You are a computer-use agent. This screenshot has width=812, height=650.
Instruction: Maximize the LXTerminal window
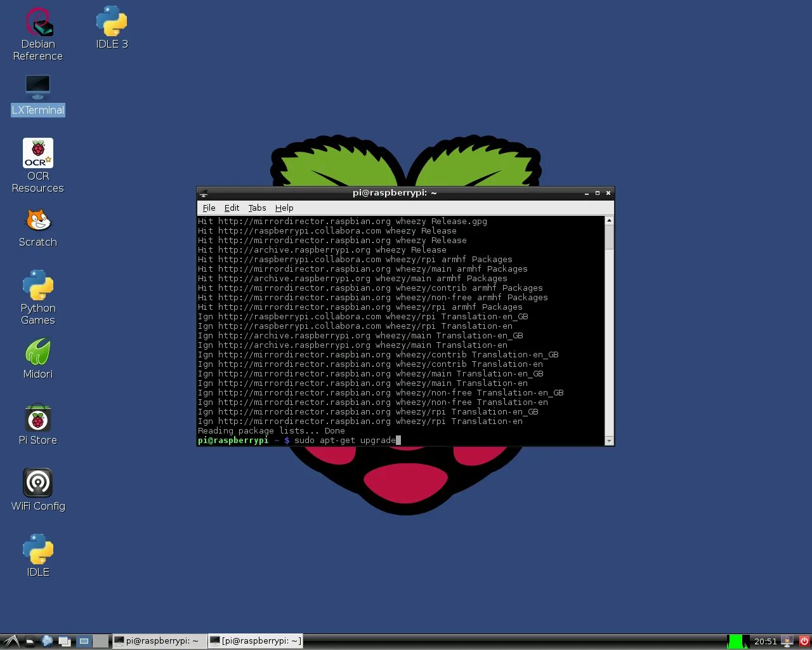[597, 193]
